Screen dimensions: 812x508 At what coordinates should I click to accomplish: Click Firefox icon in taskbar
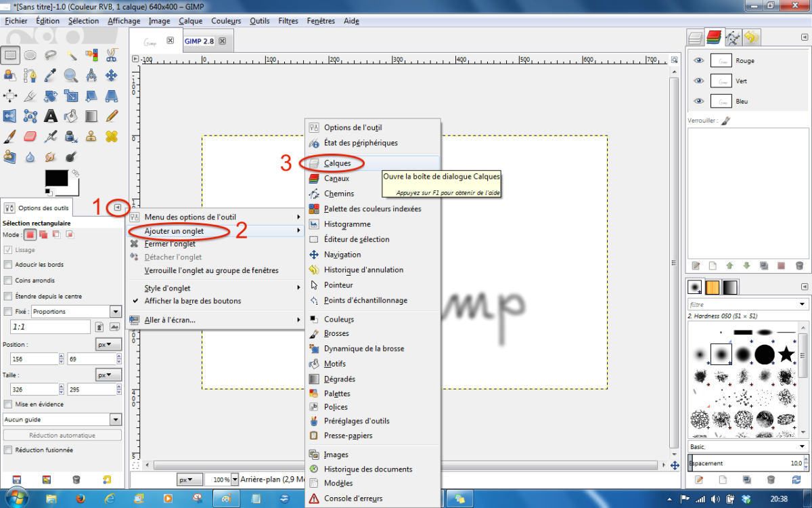81,499
